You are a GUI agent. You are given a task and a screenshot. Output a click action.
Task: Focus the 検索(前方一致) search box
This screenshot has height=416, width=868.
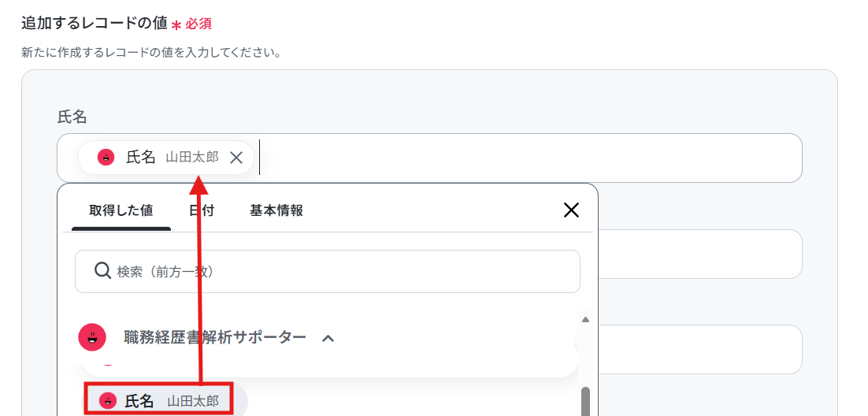327,272
